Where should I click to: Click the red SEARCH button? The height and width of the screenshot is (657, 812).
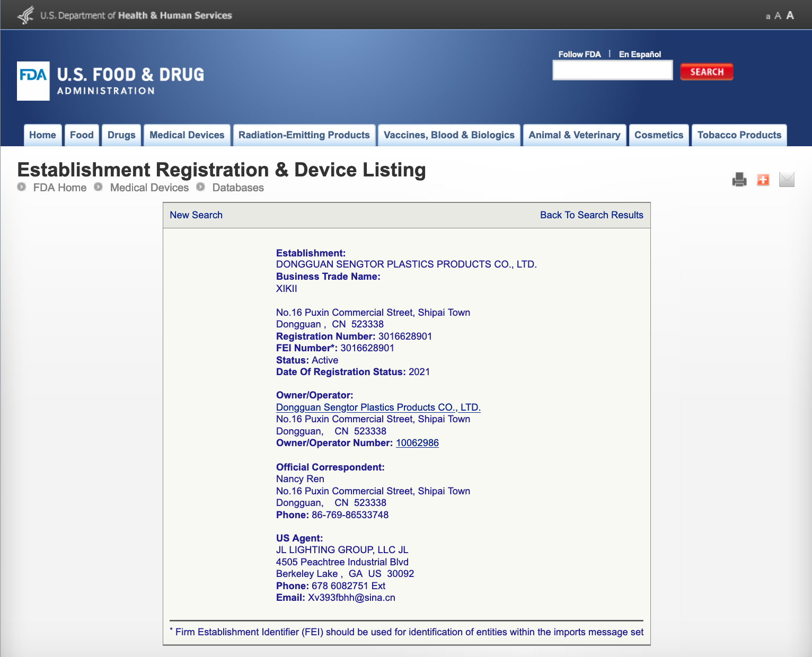pyautogui.click(x=707, y=72)
